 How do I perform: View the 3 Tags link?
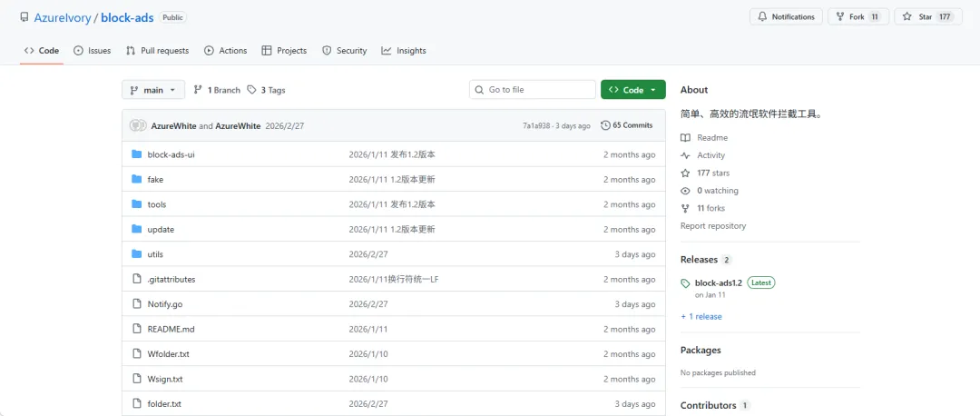(x=266, y=90)
